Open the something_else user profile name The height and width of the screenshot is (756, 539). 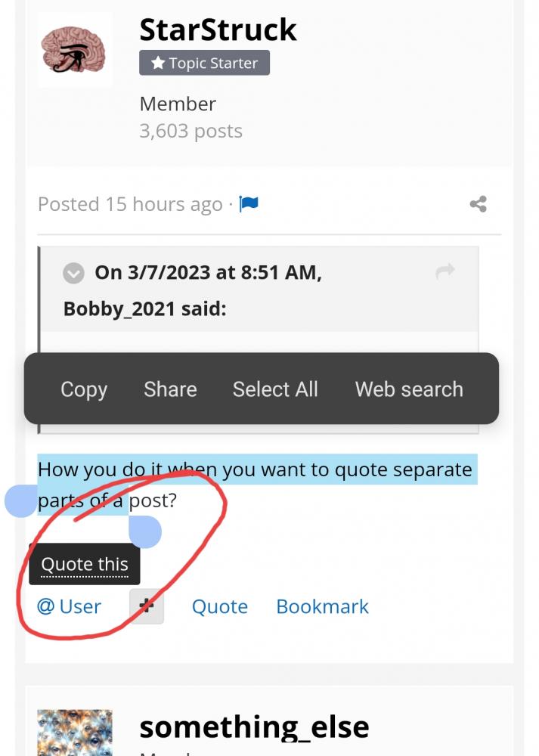255,727
